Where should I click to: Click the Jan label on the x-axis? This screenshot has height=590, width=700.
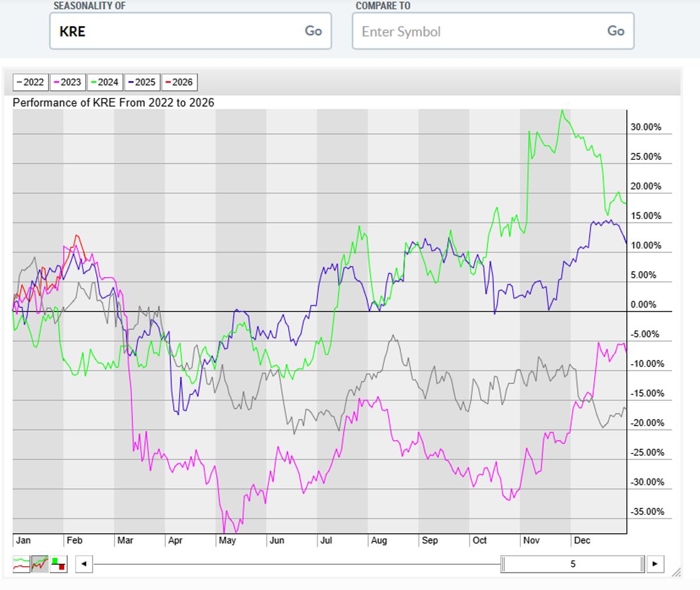[x=23, y=541]
